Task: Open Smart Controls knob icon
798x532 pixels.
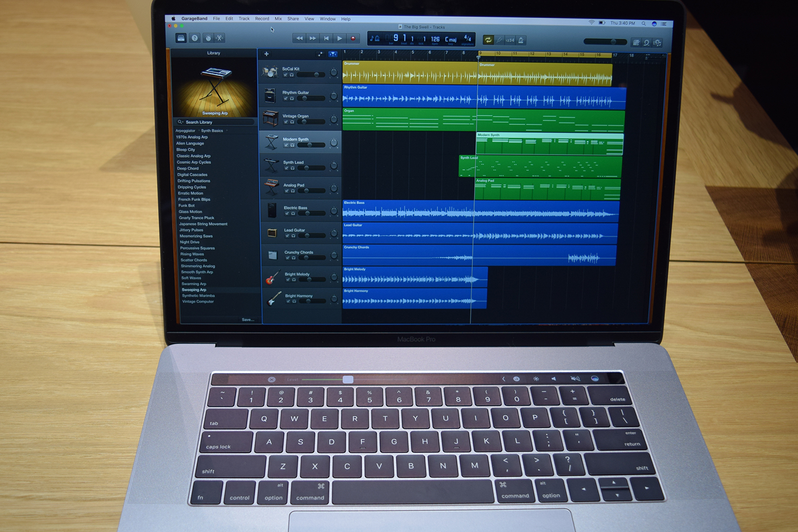Action: click(209, 38)
